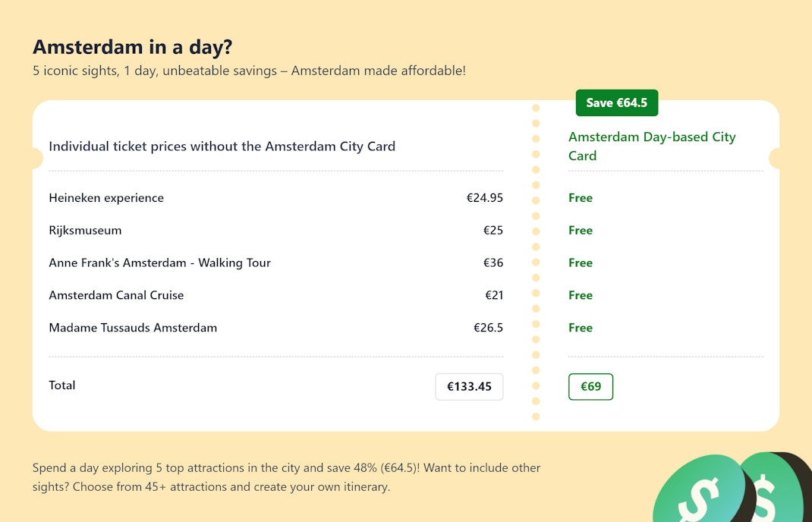Click the Total row label

click(62, 385)
